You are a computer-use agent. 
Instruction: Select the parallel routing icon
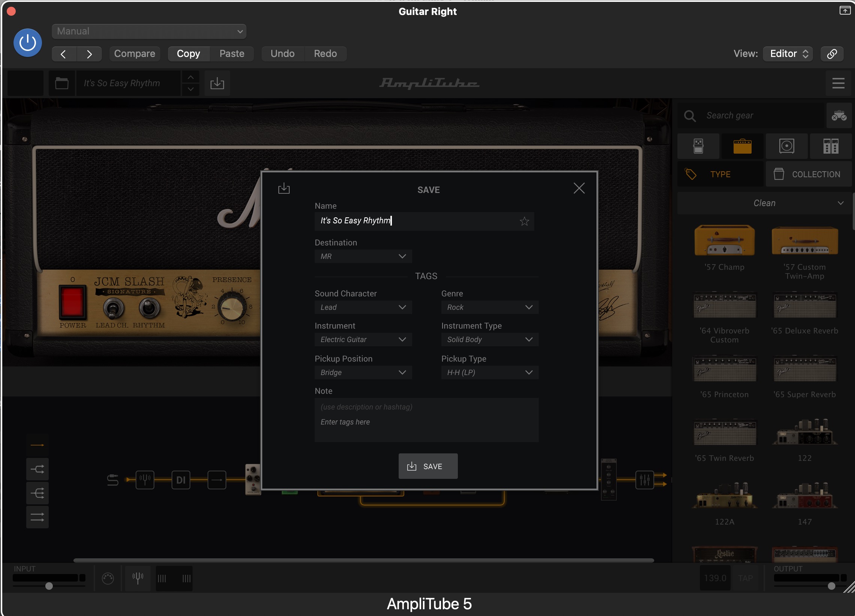tap(37, 517)
